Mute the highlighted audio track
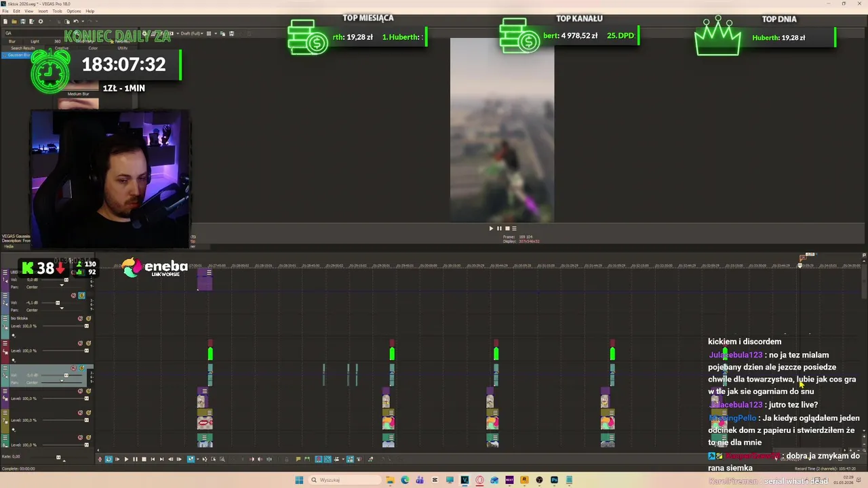Viewport: 868px width, 488px height. click(74, 368)
